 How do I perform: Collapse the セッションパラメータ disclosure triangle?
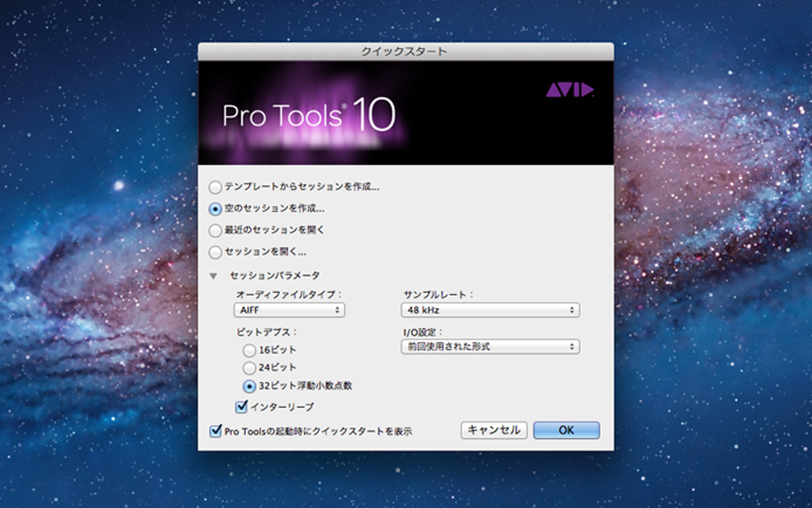pyautogui.click(x=213, y=276)
